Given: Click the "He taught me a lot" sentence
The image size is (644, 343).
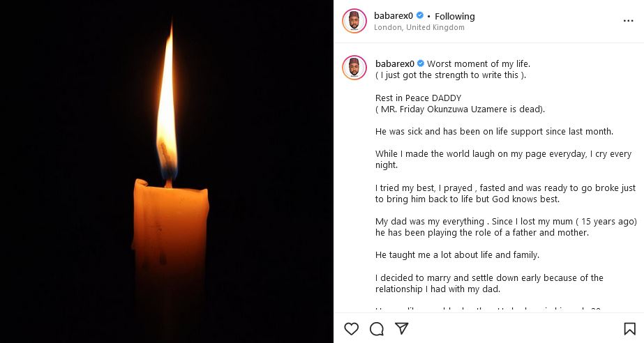Looking at the screenshot, I should pos(457,254).
